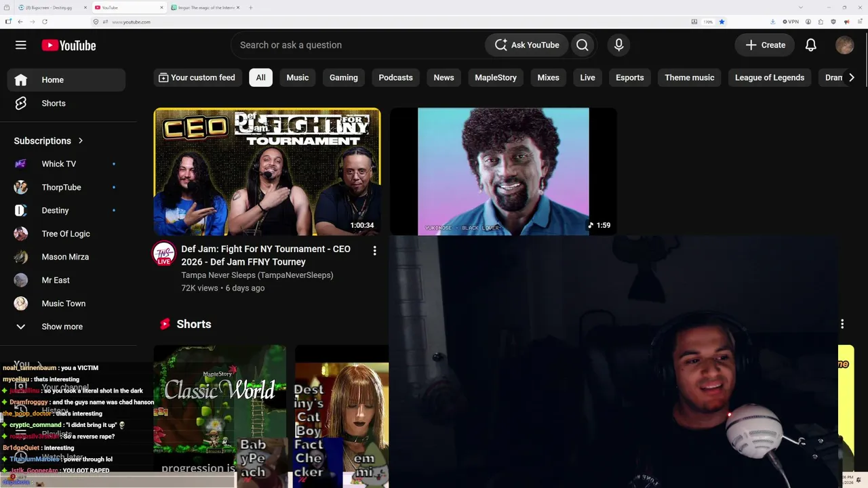Select the Music filter chip
Image resolution: width=868 pixels, height=488 pixels.
pos(298,77)
